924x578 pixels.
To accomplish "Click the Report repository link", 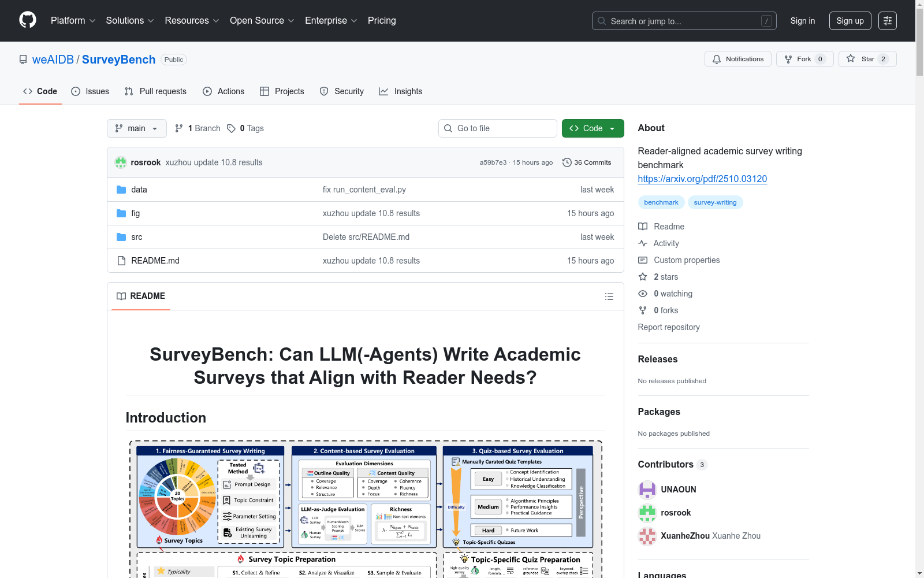I will tap(669, 327).
